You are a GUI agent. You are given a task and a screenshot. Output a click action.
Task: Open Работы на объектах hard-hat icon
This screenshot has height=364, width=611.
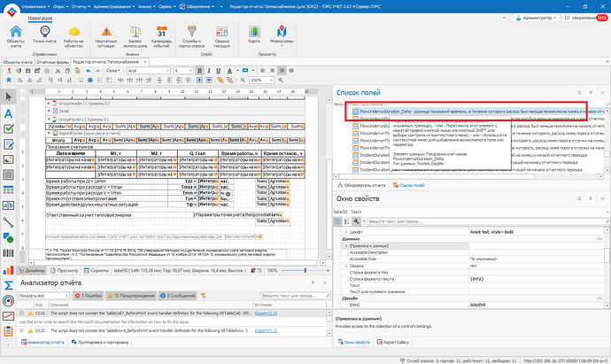pos(73,36)
